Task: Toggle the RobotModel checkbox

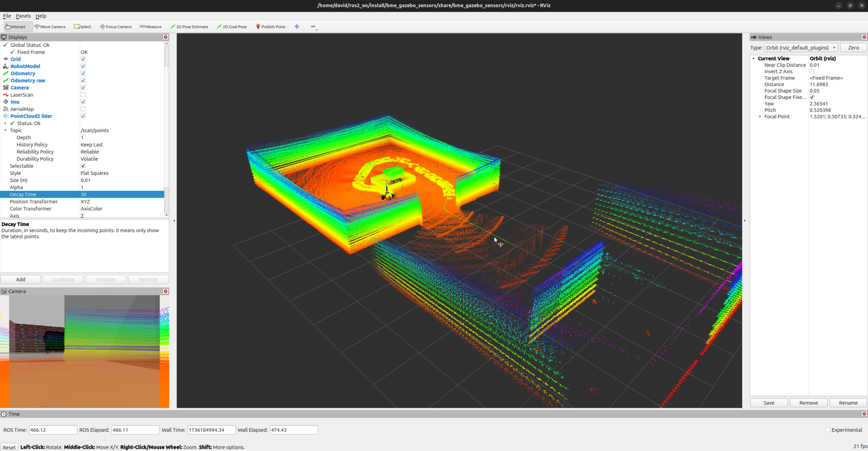Action: 83,66
